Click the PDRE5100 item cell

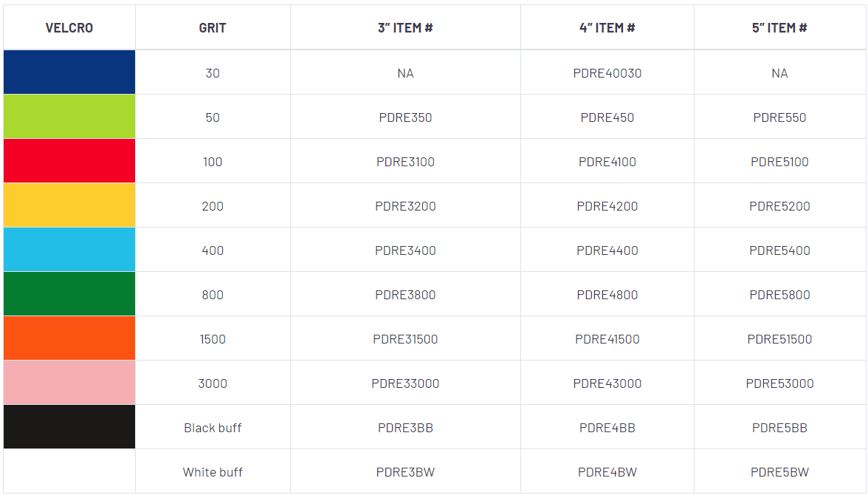coord(779,162)
